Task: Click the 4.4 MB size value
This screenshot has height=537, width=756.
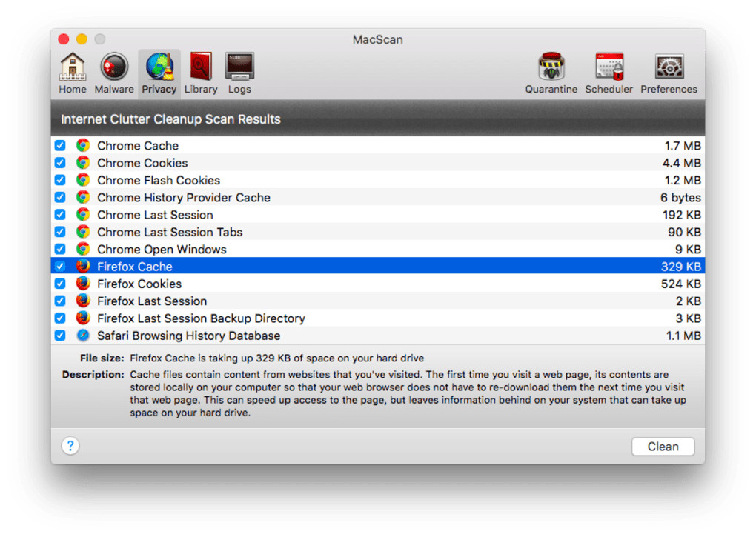Action: click(681, 163)
